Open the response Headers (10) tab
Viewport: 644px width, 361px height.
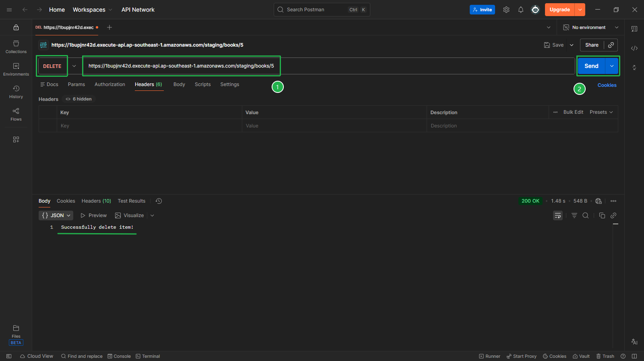pos(96,201)
